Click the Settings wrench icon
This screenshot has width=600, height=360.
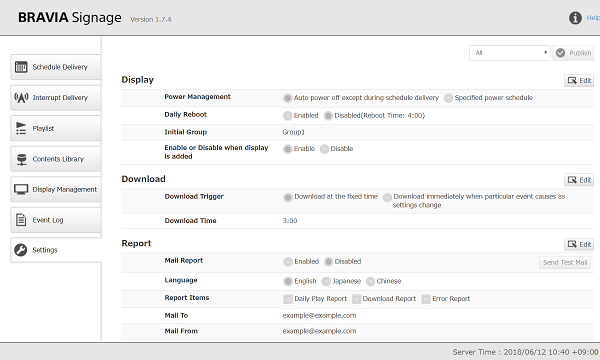tap(21, 250)
